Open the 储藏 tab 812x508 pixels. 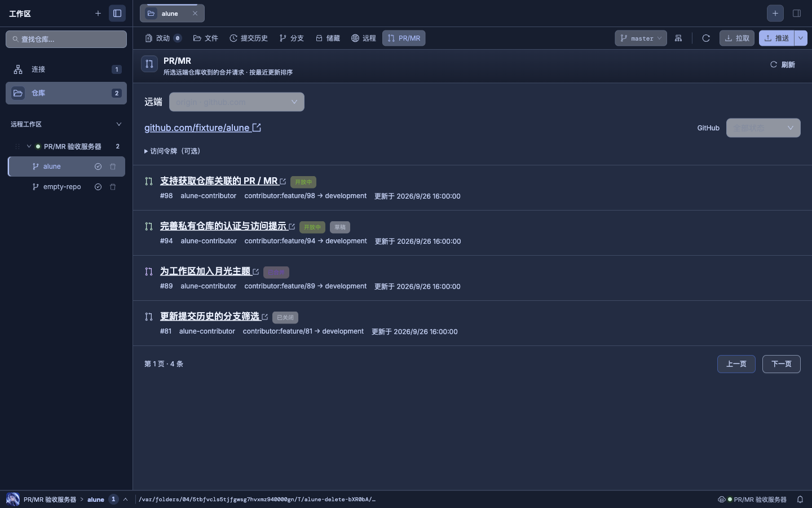point(328,38)
